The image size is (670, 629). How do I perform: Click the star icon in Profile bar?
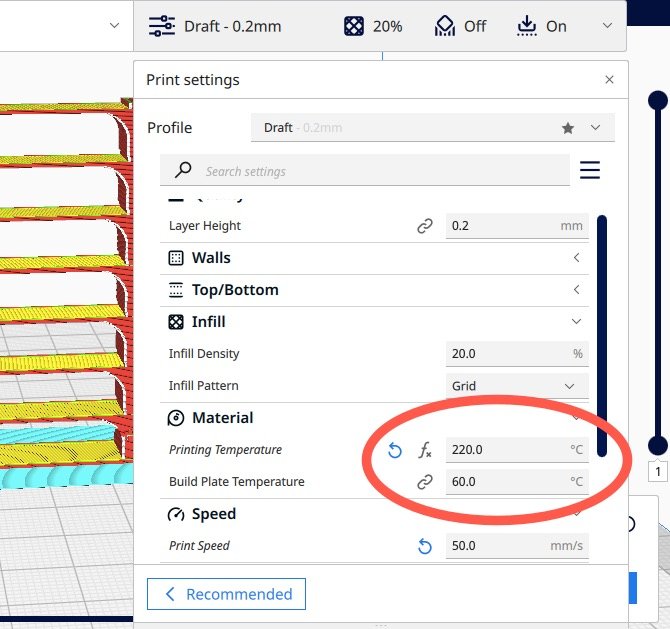click(568, 128)
